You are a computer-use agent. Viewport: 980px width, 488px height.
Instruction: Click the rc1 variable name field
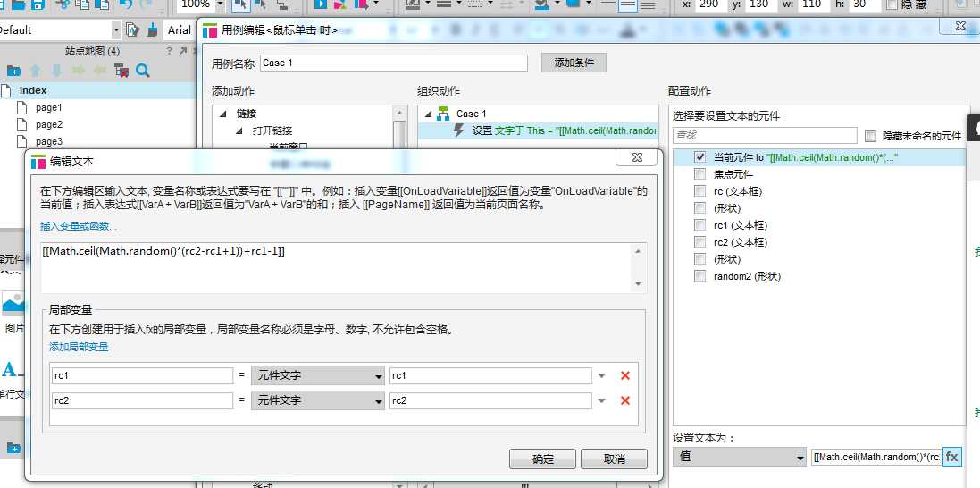click(142, 375)
